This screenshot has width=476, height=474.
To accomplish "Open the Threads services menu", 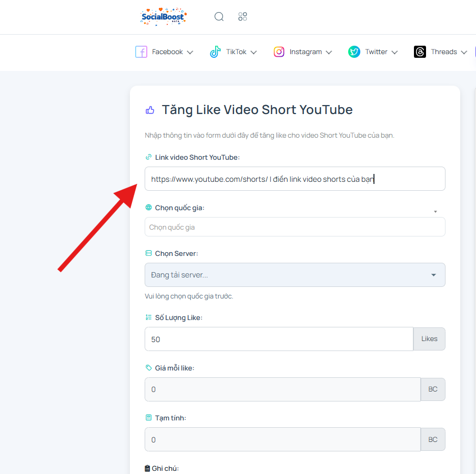I will click(440, 52).
